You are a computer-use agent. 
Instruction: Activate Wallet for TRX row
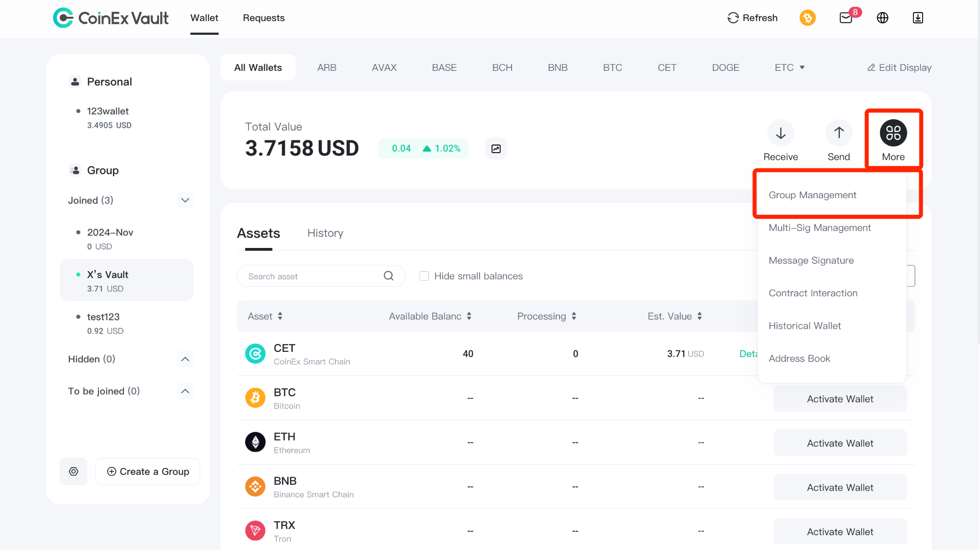tap(840, 531)
